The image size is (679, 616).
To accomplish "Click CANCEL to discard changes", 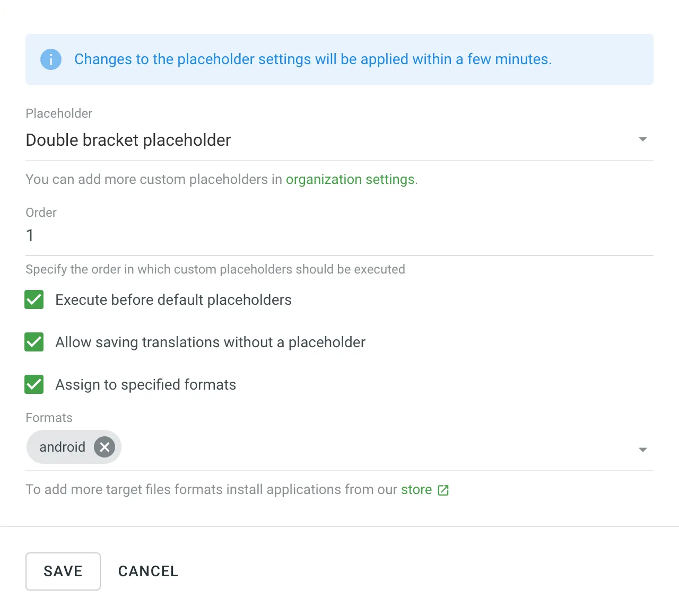I will point(148,571).
